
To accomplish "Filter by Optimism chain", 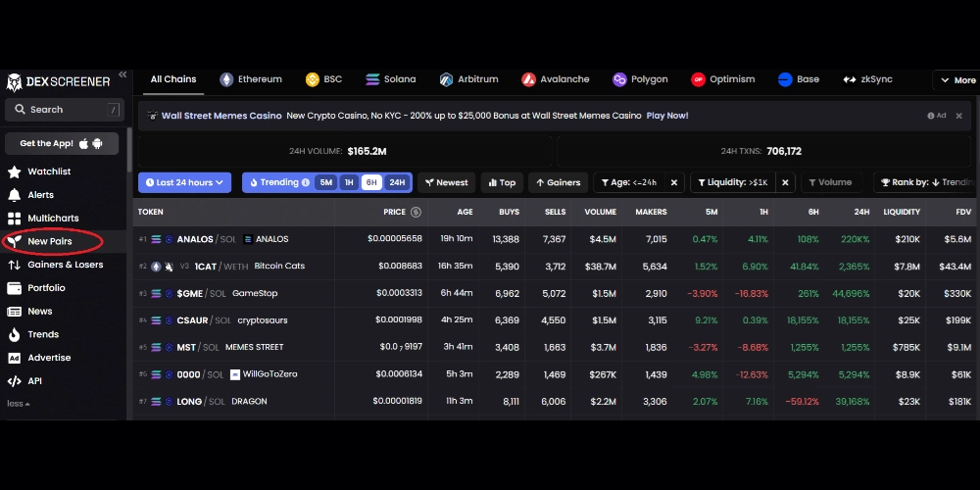I will pos(723,79).
